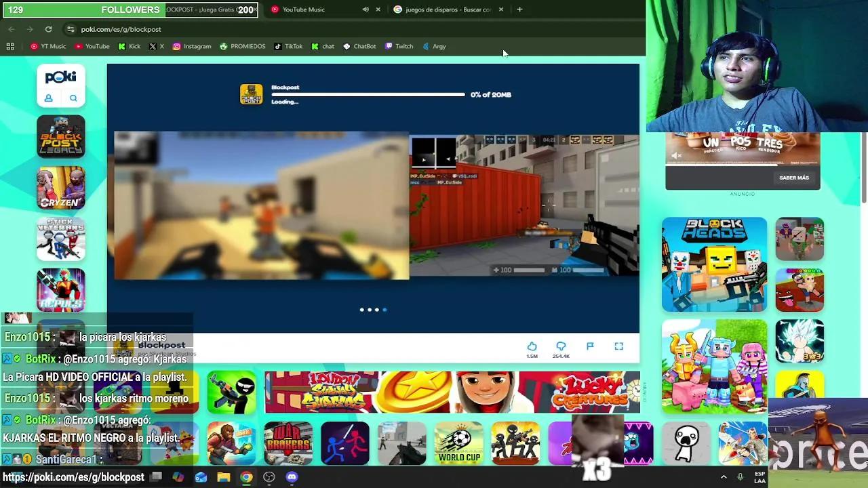Open the gray first-person shooter thumbnail
This screenshot has width=868, height=488.
pyautogui.click(x=402, y=443)
